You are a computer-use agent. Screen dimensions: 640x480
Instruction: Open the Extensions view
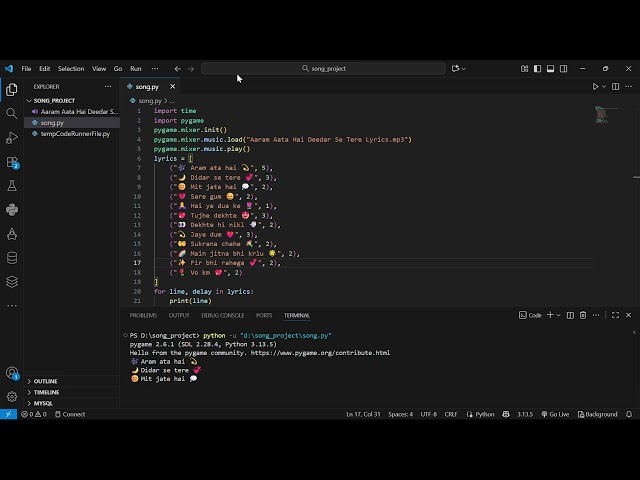coord(12,162)
